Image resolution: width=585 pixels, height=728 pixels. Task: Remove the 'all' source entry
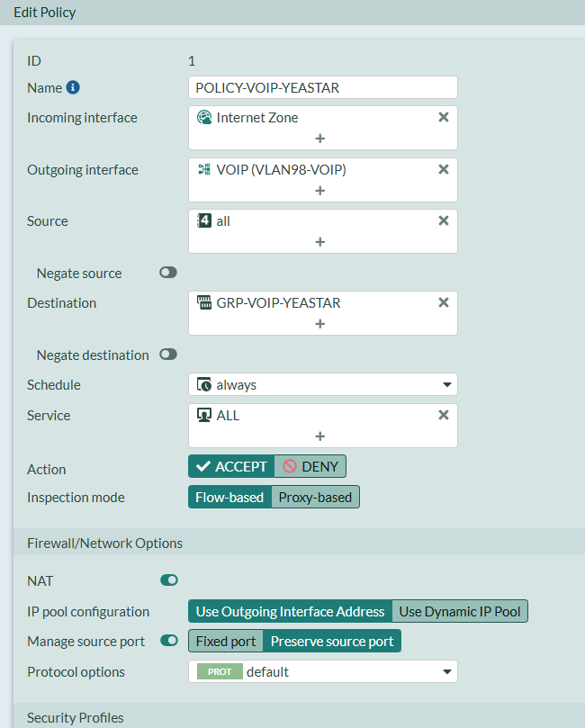click(443, 221)
